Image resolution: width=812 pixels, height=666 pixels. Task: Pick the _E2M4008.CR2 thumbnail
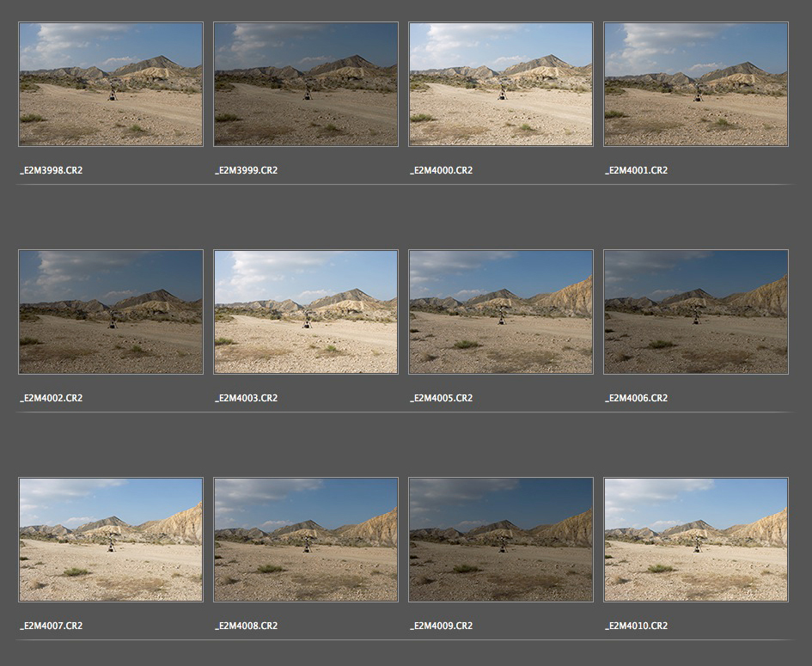[x=306, y=540]
